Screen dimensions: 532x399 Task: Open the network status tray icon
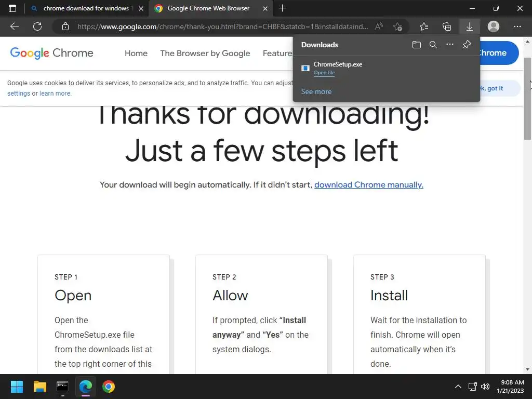click(x=472, y=387)
